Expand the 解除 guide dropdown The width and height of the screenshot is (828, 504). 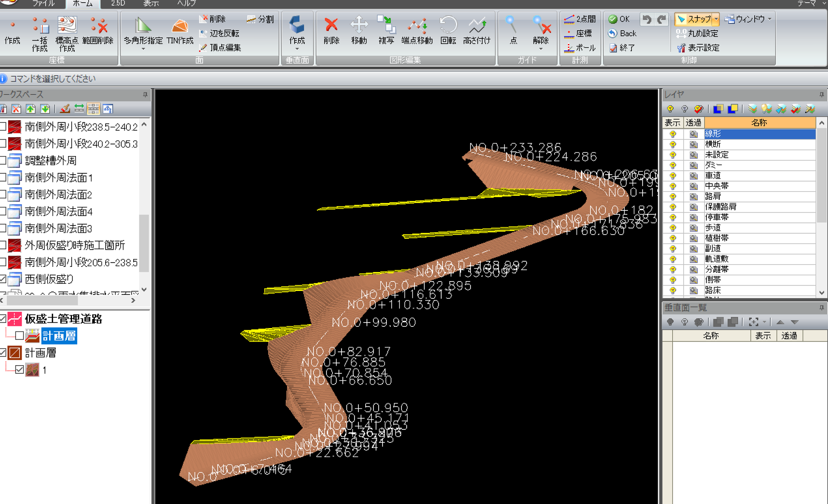[540, 49]
